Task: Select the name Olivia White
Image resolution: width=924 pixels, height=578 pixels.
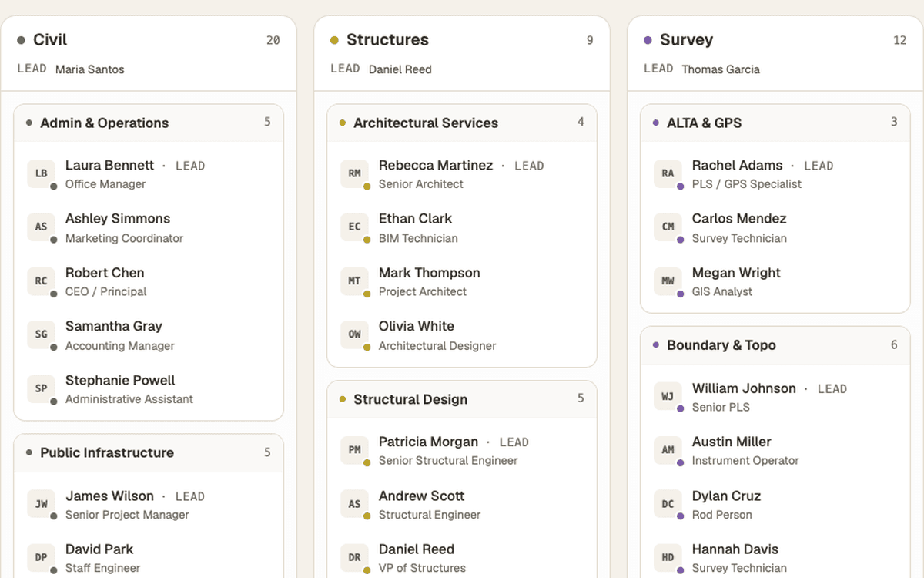Action: (x=417, y=326)
